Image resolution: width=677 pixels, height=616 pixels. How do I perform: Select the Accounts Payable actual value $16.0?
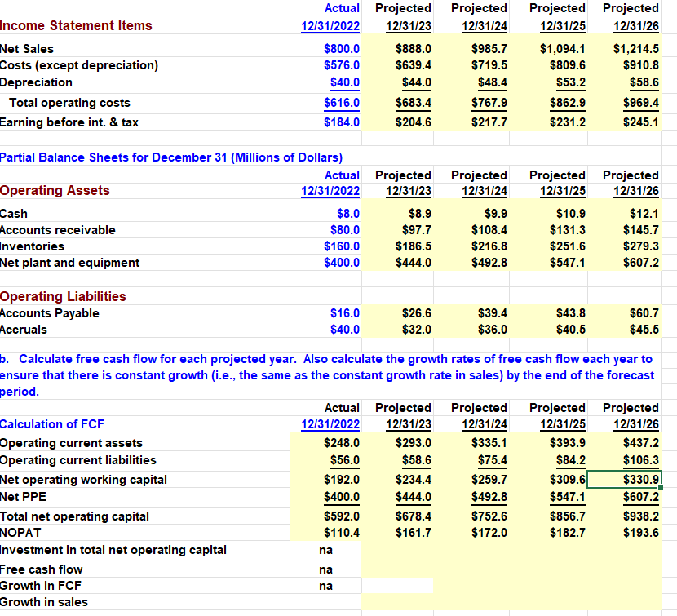click(345, 312)
